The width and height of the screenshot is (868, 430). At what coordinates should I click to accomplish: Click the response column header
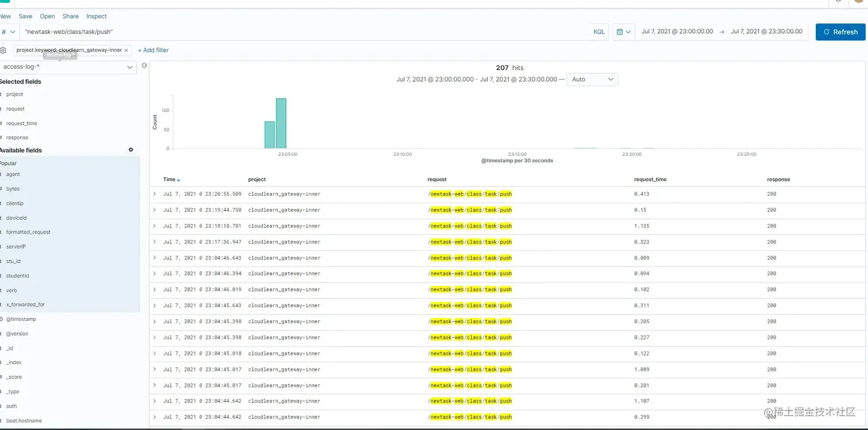[778, 180]
